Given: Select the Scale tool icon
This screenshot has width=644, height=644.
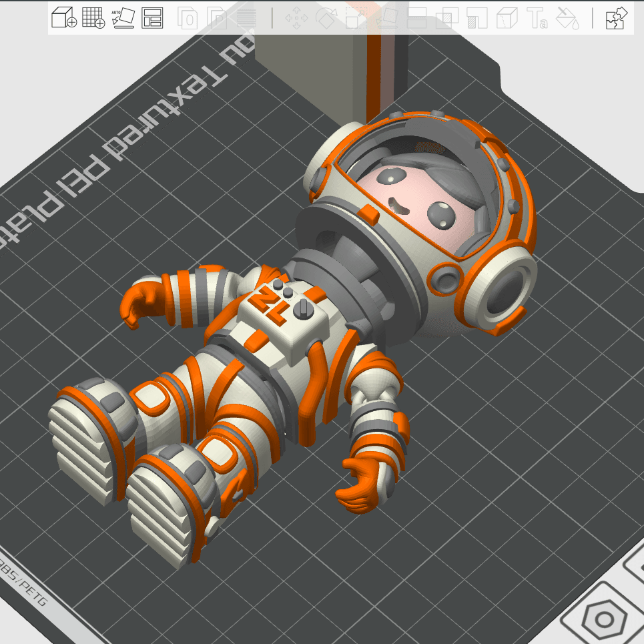Looking at the screenshot, I should [356, 18].
